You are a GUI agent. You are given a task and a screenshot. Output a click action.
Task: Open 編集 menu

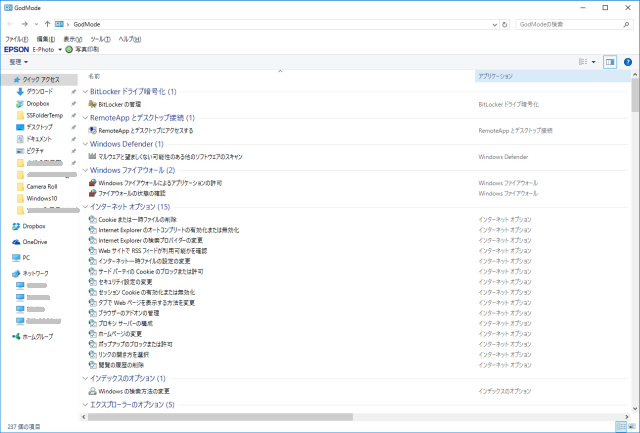[x=46, y=39]
